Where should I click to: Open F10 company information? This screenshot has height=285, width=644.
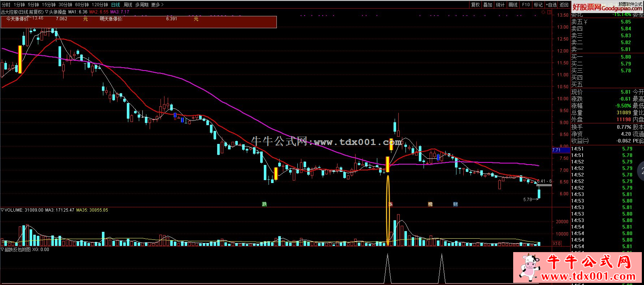(526, 5)
